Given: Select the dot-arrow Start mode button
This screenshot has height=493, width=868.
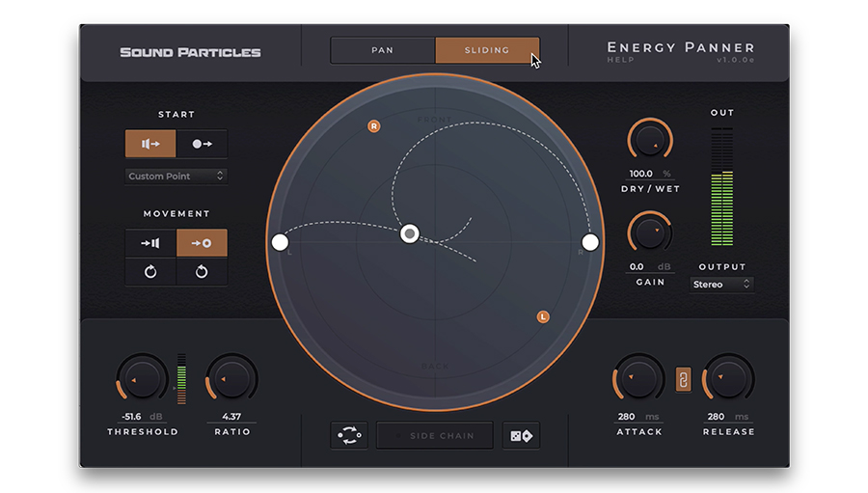Looking at the screenshot, I should (x=203, y=144).
